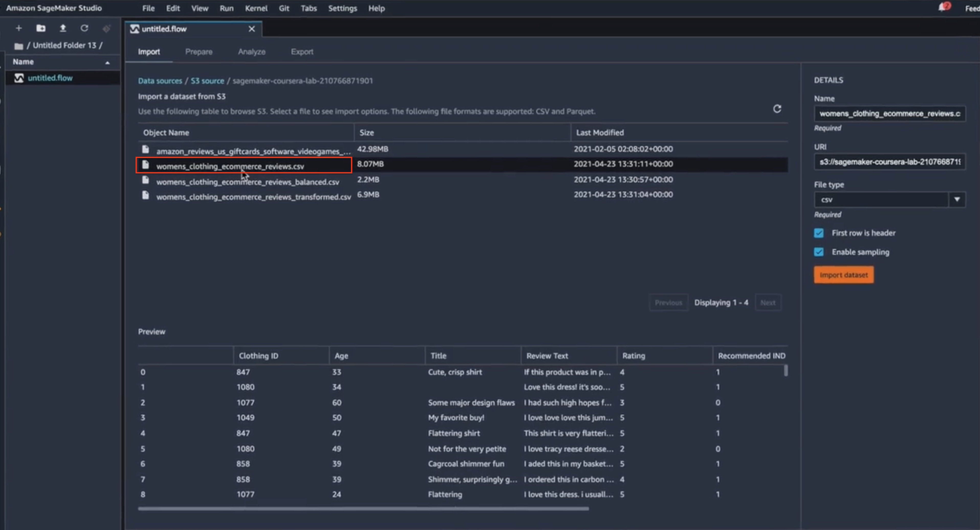Click file icon of amazon_reviews_us_giftcards row
This screenshot has width=980, height=530.
pos(145,149)
